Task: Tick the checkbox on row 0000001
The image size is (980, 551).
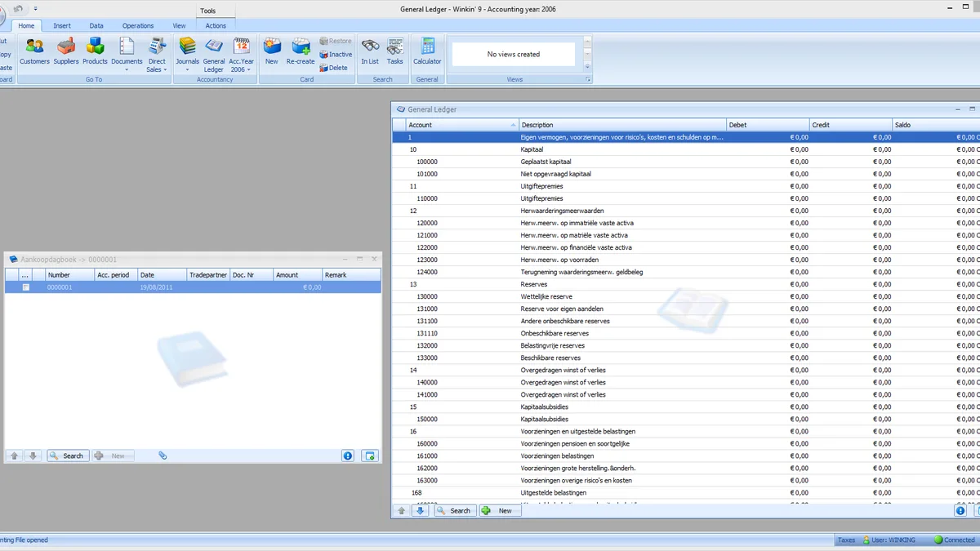Action: tap(26, 287)
